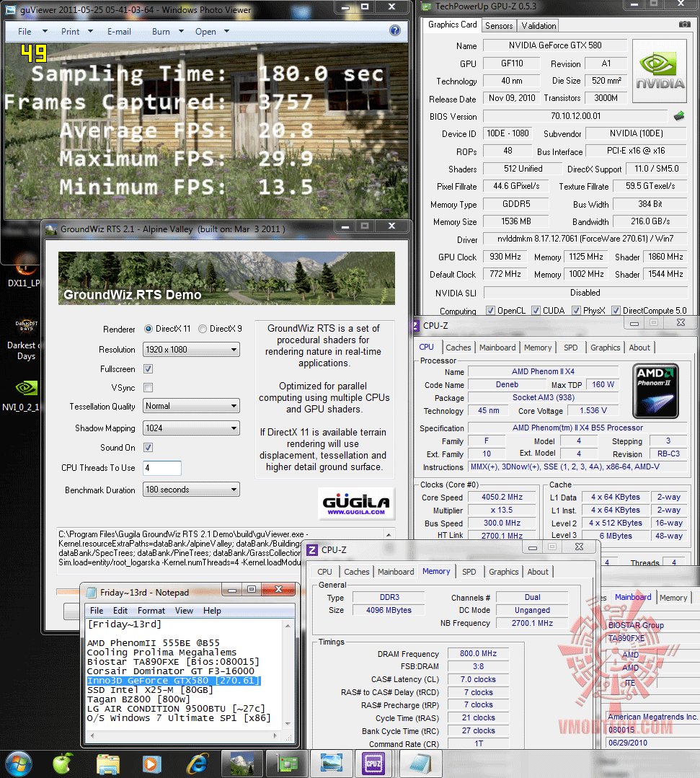The height and width of the screenshot is (778, 700).
Task: Click the Photo Viewer help icon
Action: (395, 31)
